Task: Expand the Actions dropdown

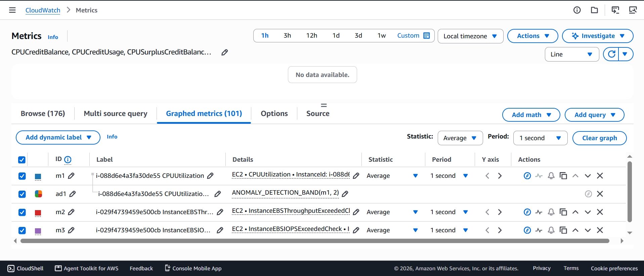Action: click(x=532, y=36)
